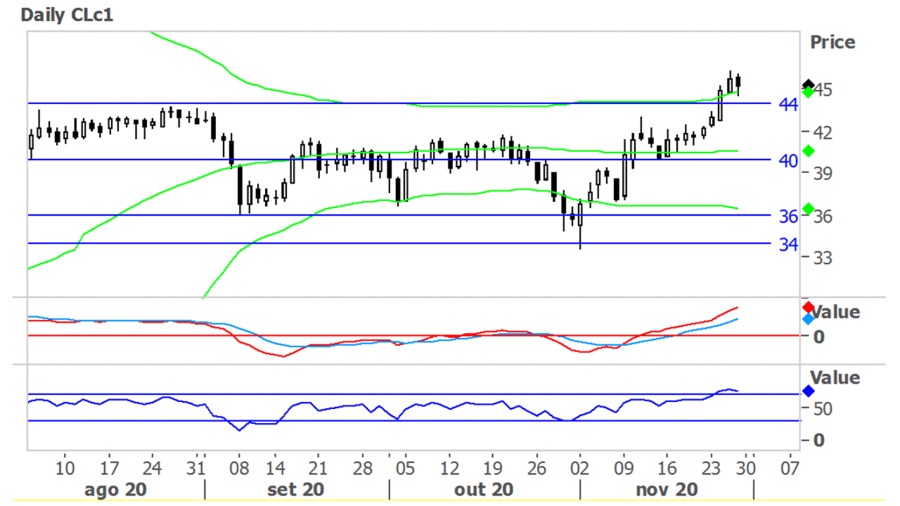Select the 24 date tick in August
Viewport: 900px width, 506px height.
pyautogui.click(x=152, y=468)
